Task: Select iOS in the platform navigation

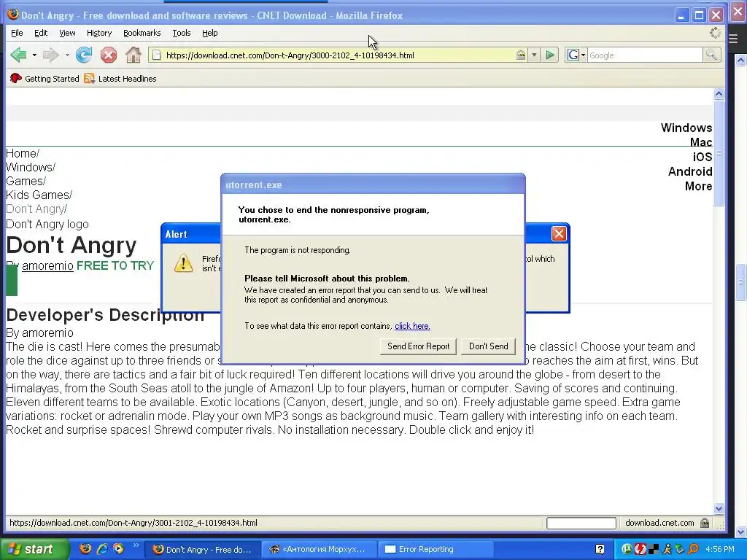Action: click(703, 157)
